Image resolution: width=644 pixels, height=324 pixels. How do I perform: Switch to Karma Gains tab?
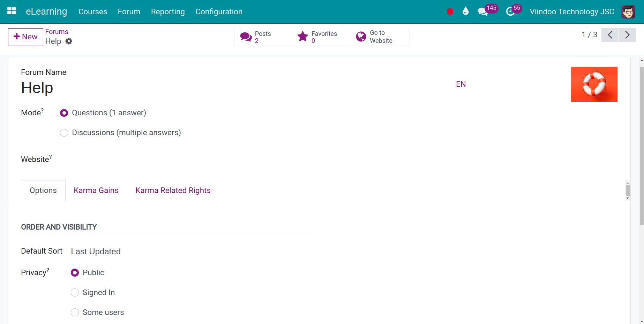[96, 190]
